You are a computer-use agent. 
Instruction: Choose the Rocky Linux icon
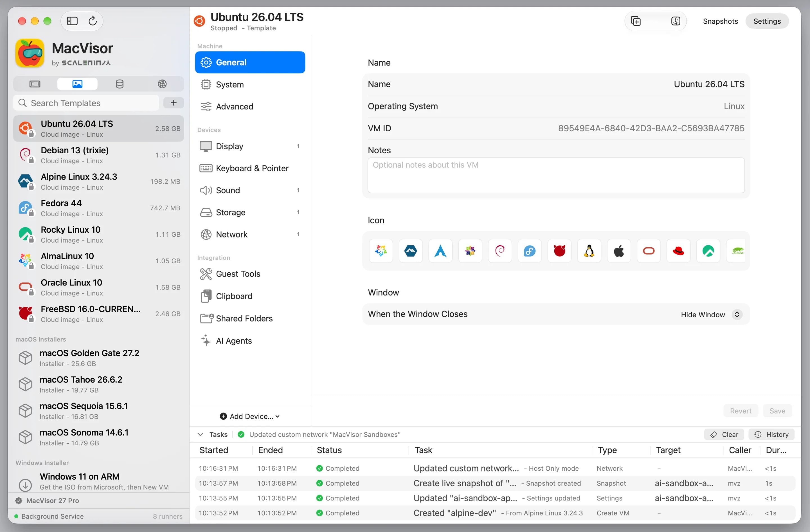(708, 251)
